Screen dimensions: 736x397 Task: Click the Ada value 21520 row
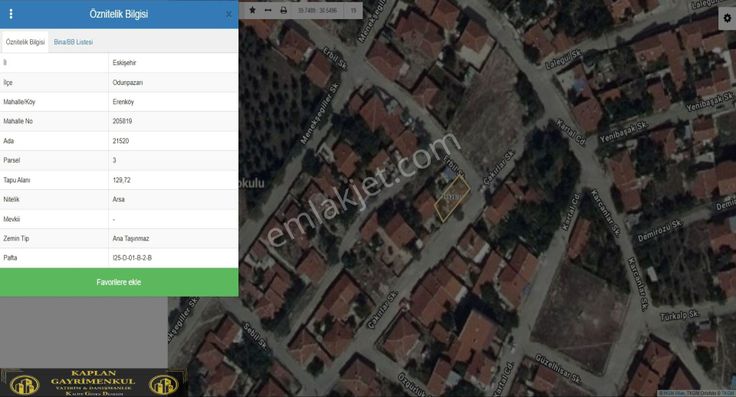(x=119, y=141)
